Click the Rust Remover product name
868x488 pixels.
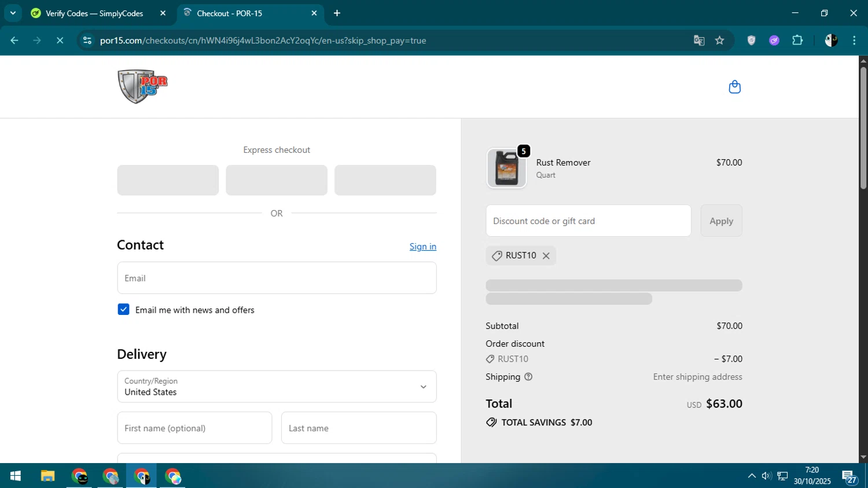563,163
